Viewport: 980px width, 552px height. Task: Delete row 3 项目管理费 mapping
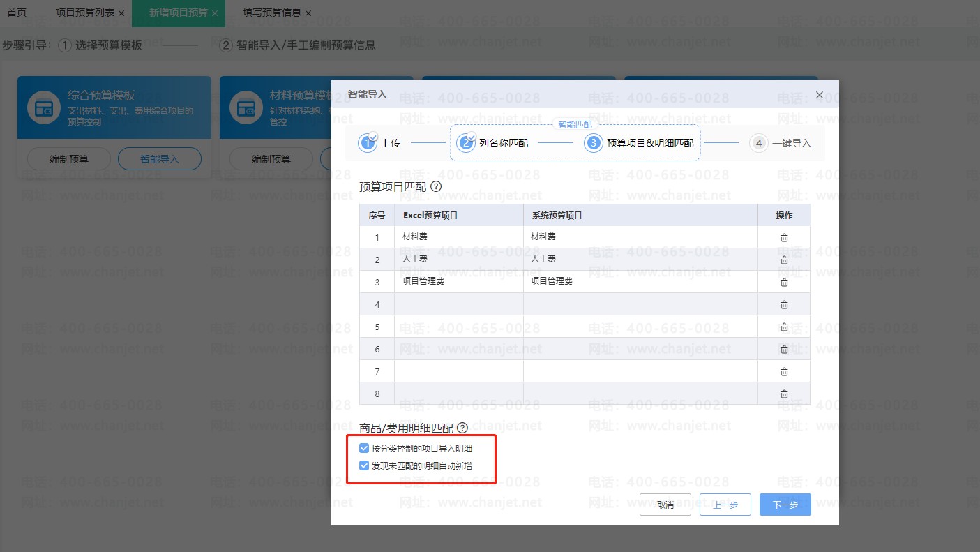tap(784, 283)
